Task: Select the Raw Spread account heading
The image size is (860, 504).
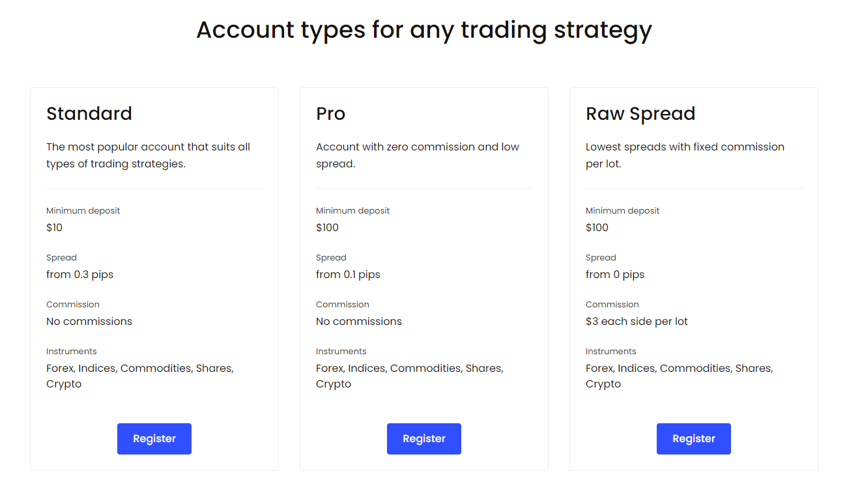Action: 640,114
